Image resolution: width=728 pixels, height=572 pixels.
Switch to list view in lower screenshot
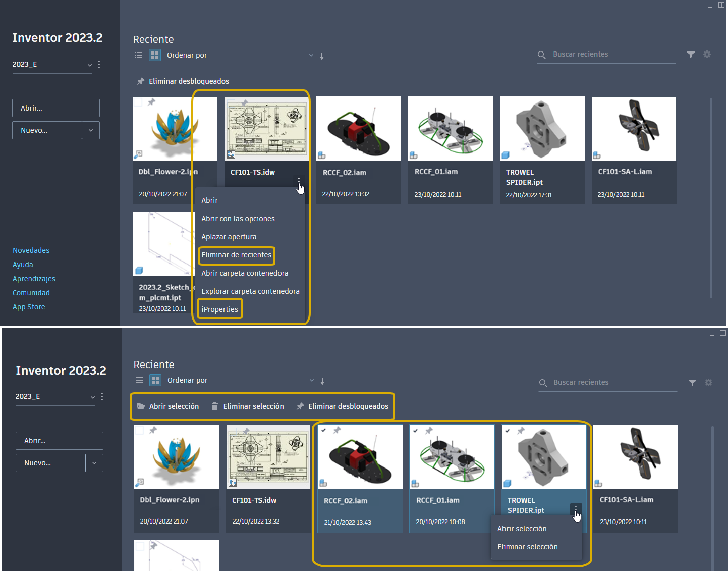pos(139,380)
